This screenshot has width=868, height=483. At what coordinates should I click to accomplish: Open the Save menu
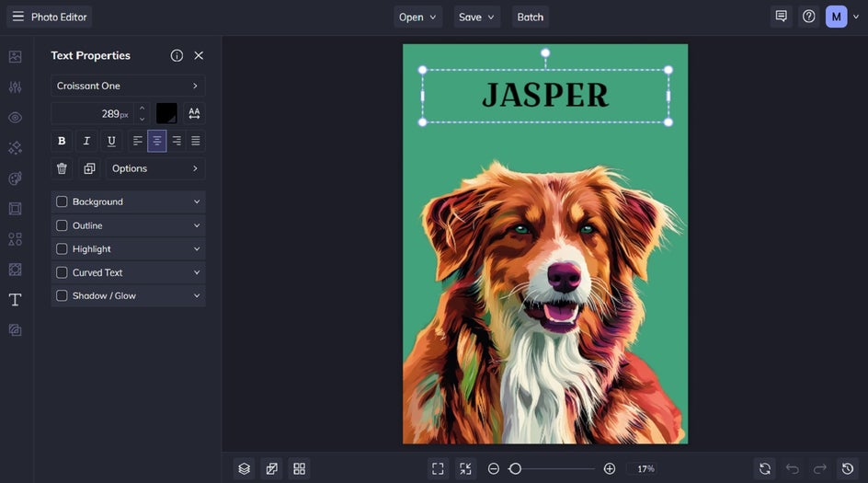click(x=476, y=17)
